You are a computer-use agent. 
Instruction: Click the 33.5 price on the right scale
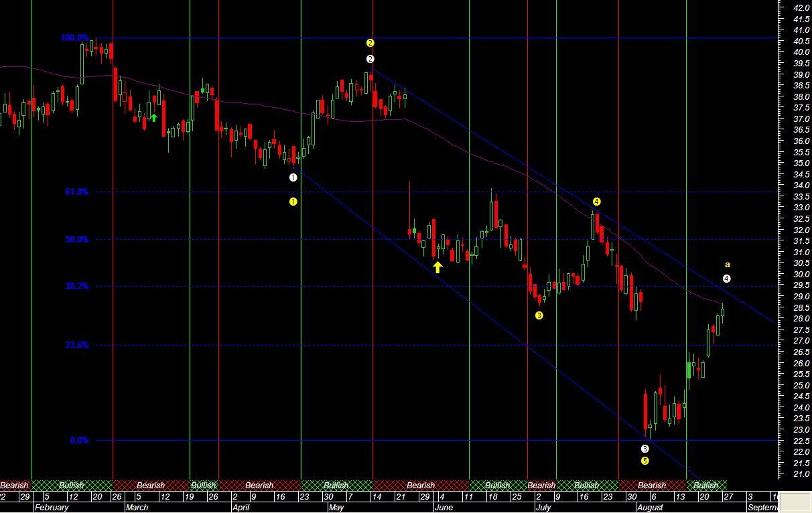801,197
